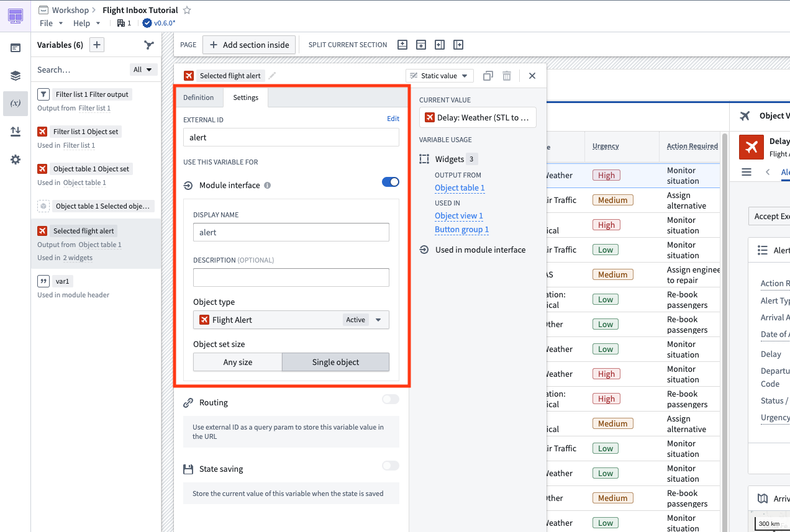Open the Object view 1 link
This screenshot has height=532, width=790.
pyautogui.click(x=459, y=216)
